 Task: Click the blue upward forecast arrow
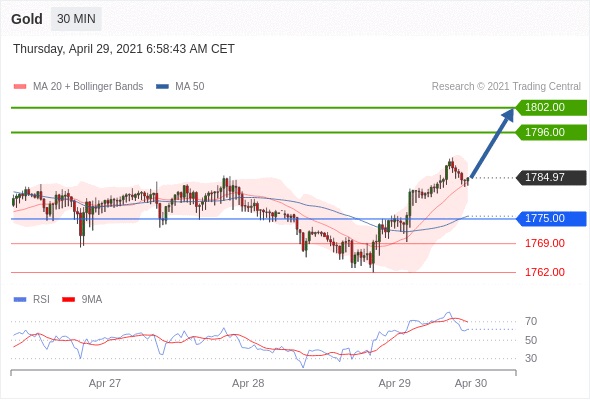coord(492,142)
